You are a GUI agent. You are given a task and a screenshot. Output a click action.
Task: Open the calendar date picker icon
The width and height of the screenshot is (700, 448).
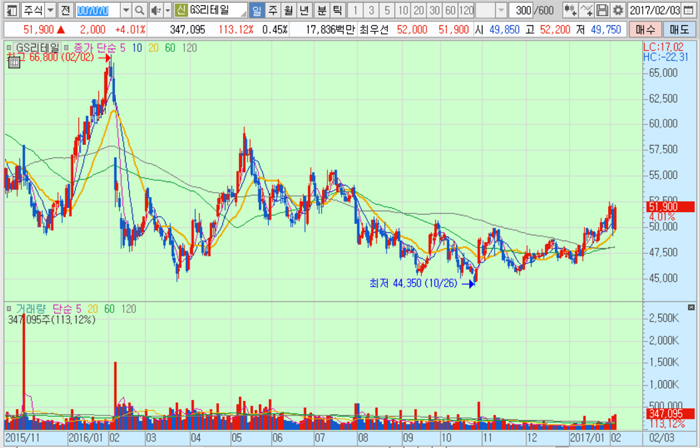[x=691, y=10]
